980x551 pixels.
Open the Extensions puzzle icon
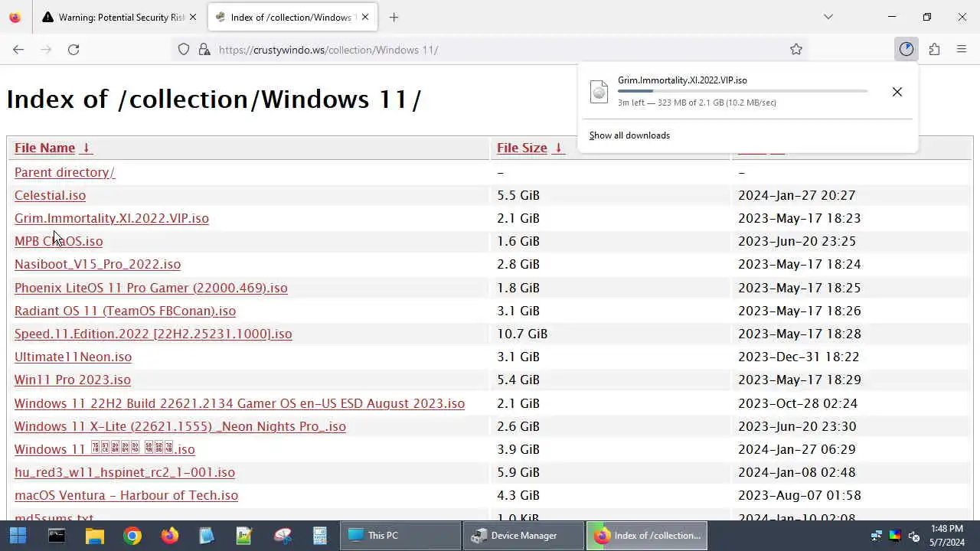pyautogui.click(x=934, y=49)
